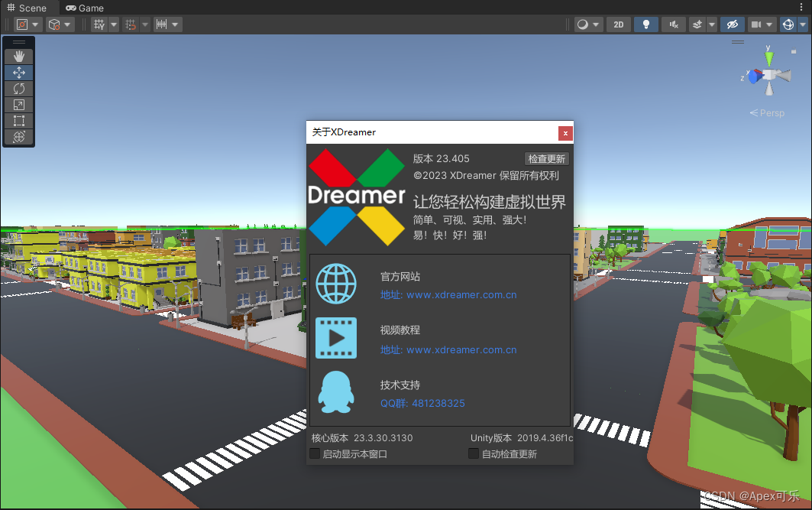Click the center cube of orientation gizmo
812x510 pixels.
point(770,75)
